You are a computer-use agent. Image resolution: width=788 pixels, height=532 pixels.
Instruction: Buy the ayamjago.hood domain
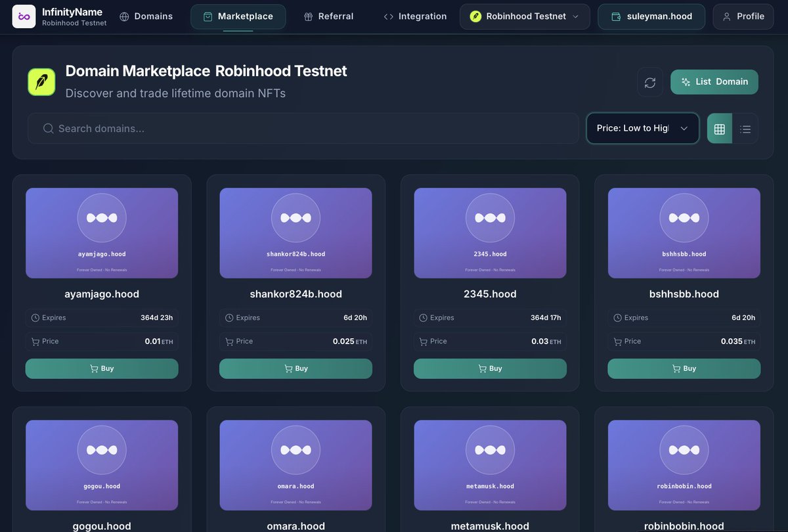coord(102,368)
